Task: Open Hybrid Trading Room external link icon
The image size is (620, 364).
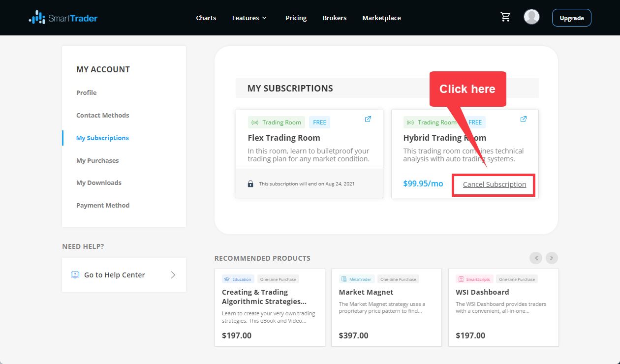Action: [x=524, y=119]
